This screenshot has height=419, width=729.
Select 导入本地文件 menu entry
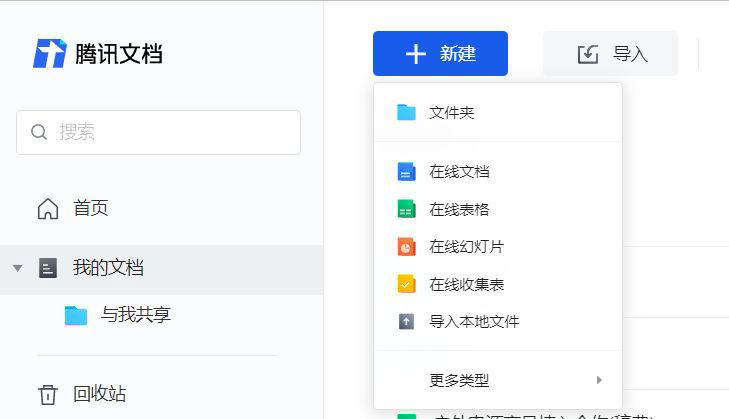tap(498, 321)
